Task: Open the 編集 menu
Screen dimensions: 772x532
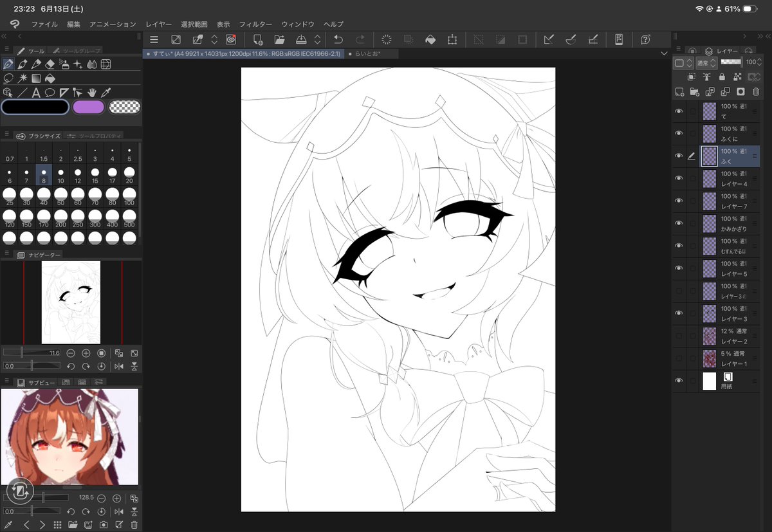Action: 73,24
